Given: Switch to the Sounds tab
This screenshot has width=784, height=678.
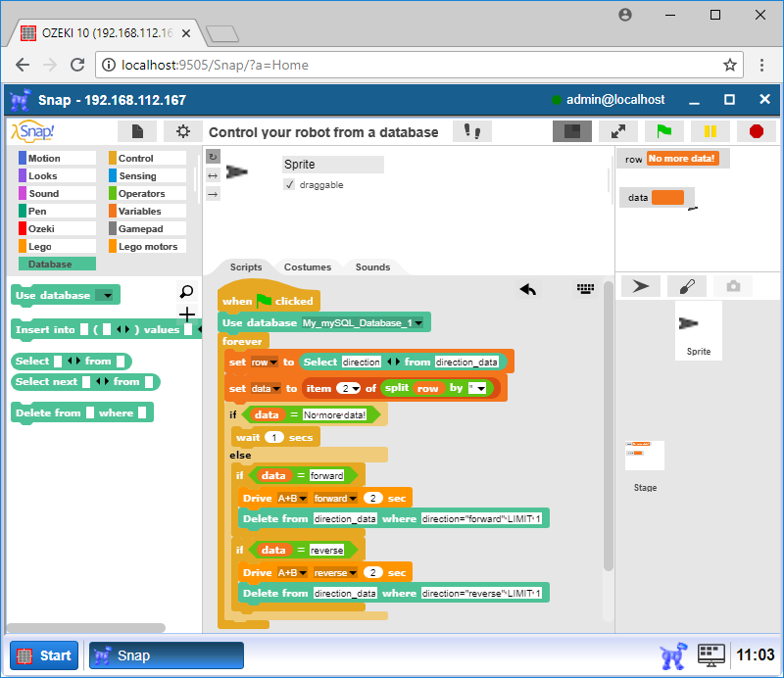Looking at the screenshot, I should click(x=372, y=267).
